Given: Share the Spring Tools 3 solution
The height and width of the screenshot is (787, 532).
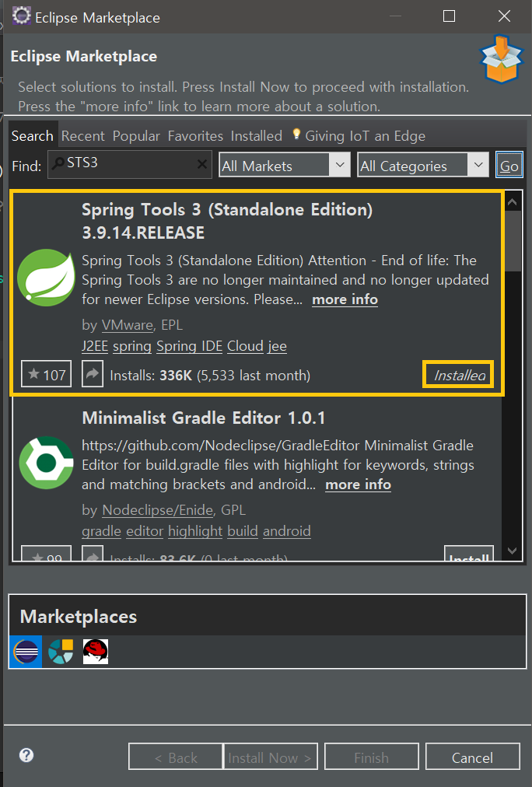Looking at the screenshot, I should 93,374.
